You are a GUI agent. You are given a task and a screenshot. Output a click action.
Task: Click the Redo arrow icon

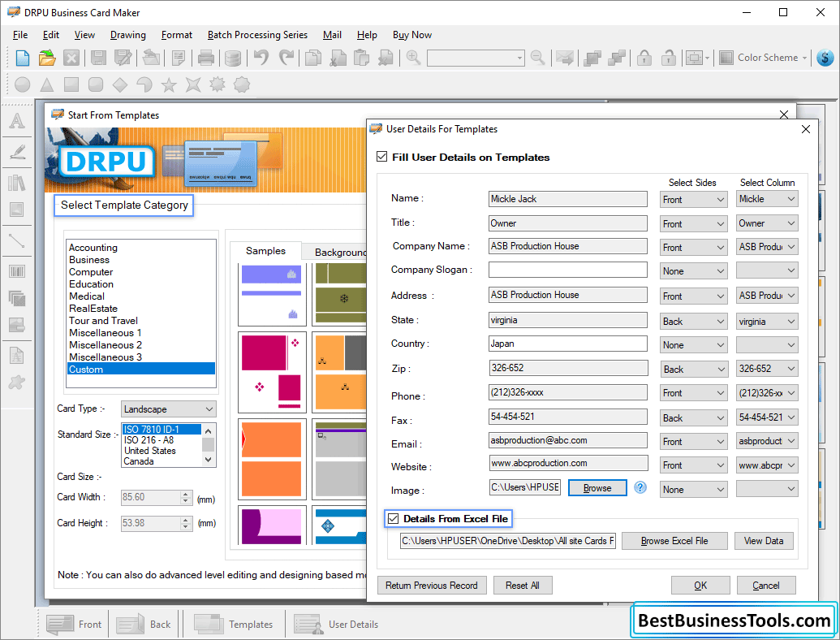coord(287,58)
